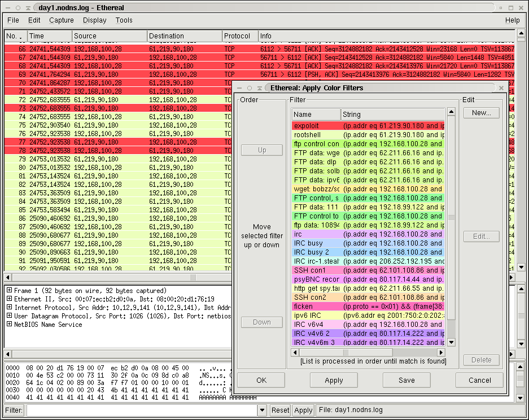The width and height of the screenshot is (529, 420).
Task: Save the color filters
Action: [406, 380]
